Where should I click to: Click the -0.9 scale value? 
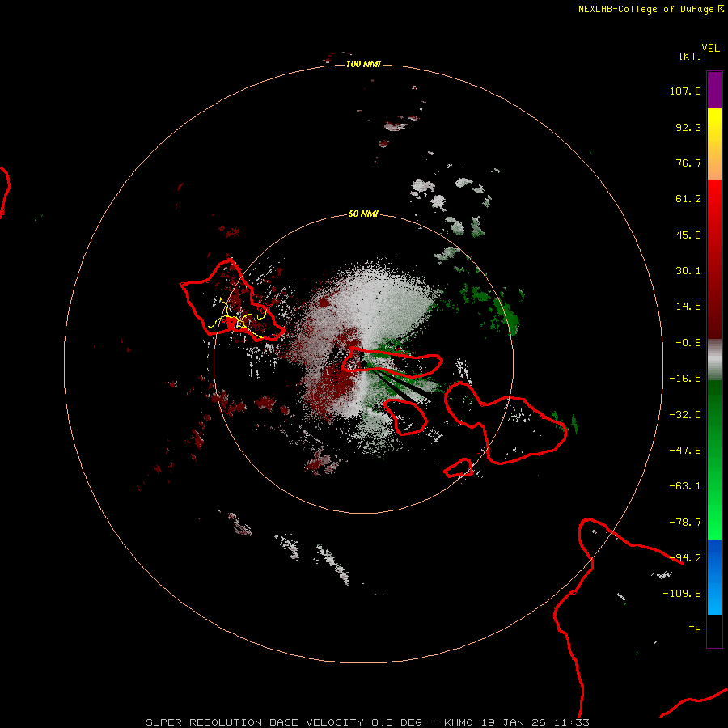688,343
